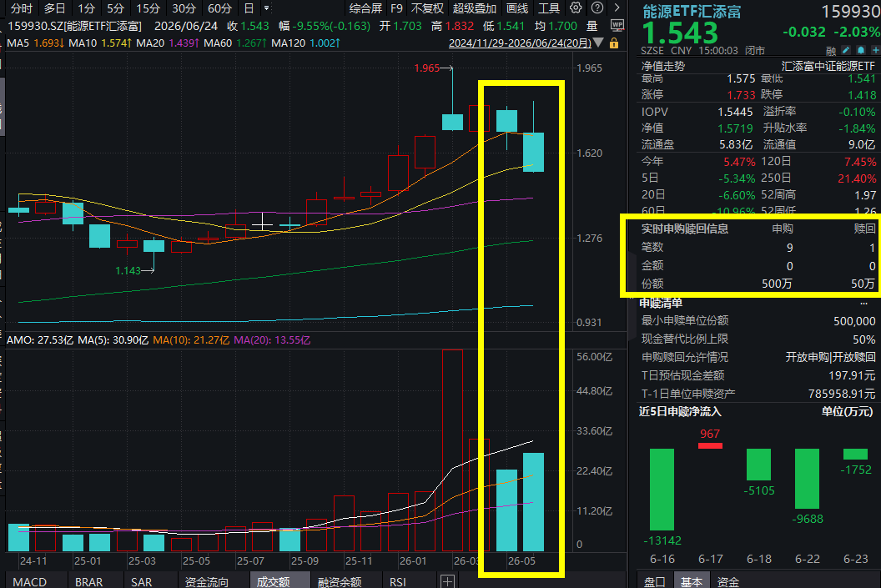Click the 超级叠加 overlay button
This screenshot has height=588, width=881.
point(475,8)
